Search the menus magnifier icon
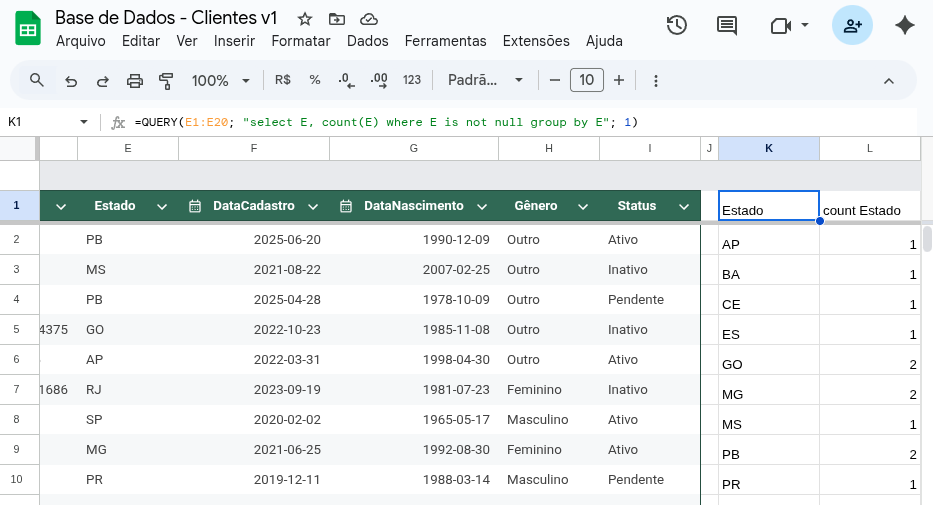Screen dimensions: 933x505 pos(37,80)
